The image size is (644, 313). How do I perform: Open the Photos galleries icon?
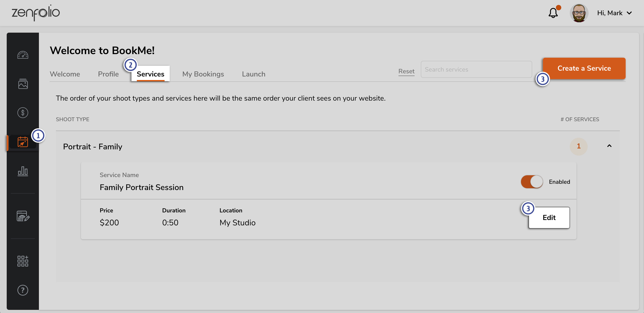[23, 84]
